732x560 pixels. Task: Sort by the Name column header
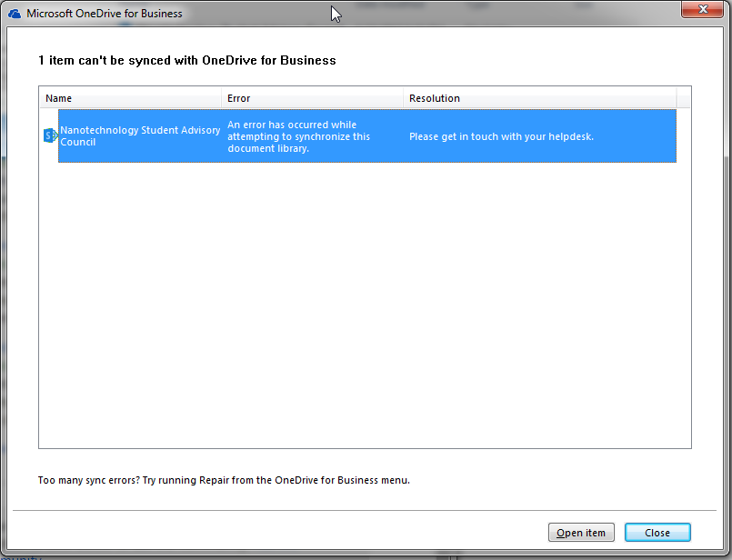(x=130, y=98)
